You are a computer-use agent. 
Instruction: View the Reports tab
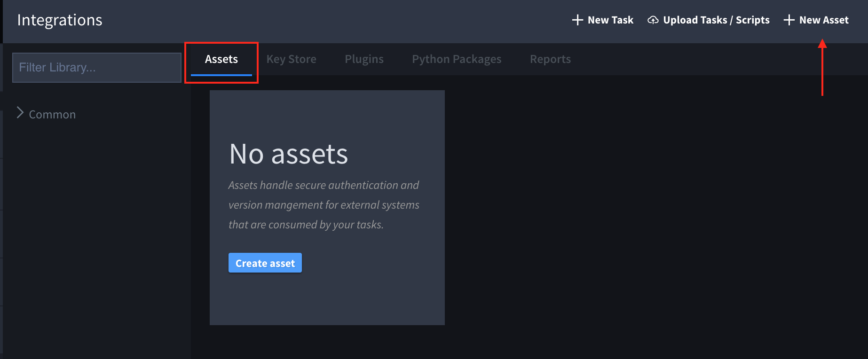[x=550, y=59]
